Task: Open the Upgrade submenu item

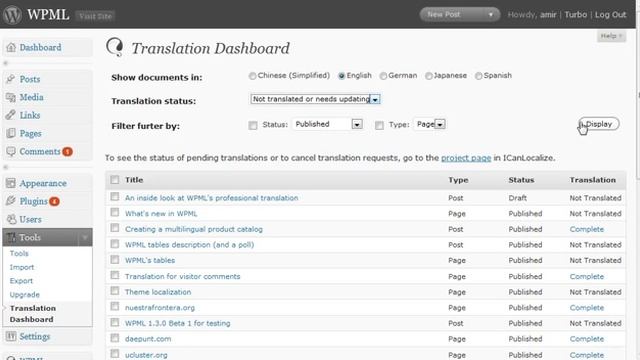Action: (24, 295)
